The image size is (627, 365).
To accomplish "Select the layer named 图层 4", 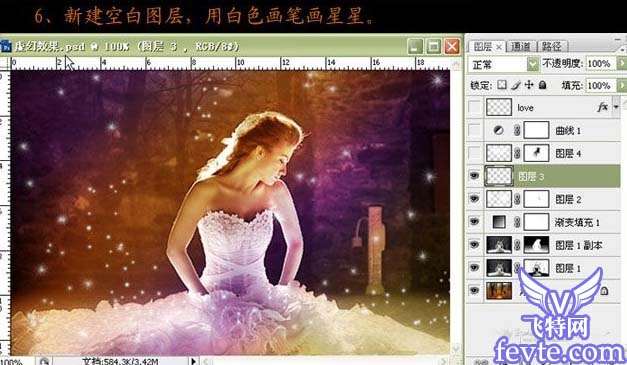I will pos(568,153).
